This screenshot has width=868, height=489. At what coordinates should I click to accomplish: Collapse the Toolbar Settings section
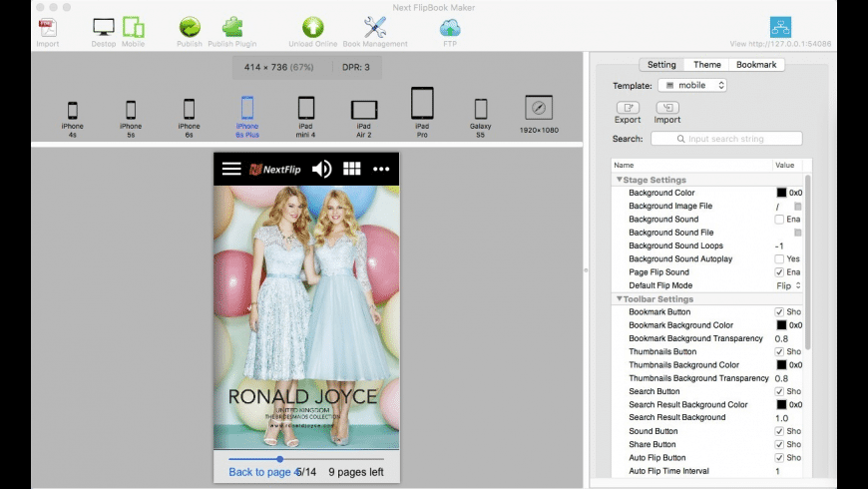point(619,298)
